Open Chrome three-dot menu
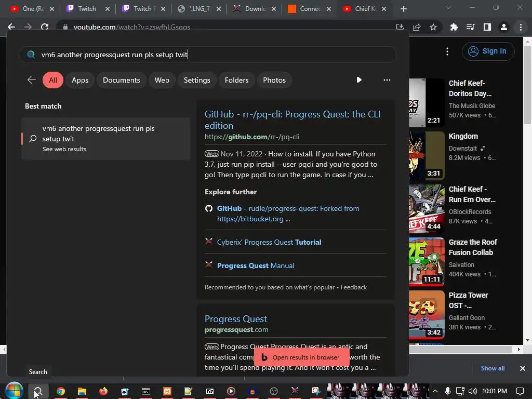Image resolution: width=532 pixels, height=399 pixels. pyautogui.click(x=521, y=27)
